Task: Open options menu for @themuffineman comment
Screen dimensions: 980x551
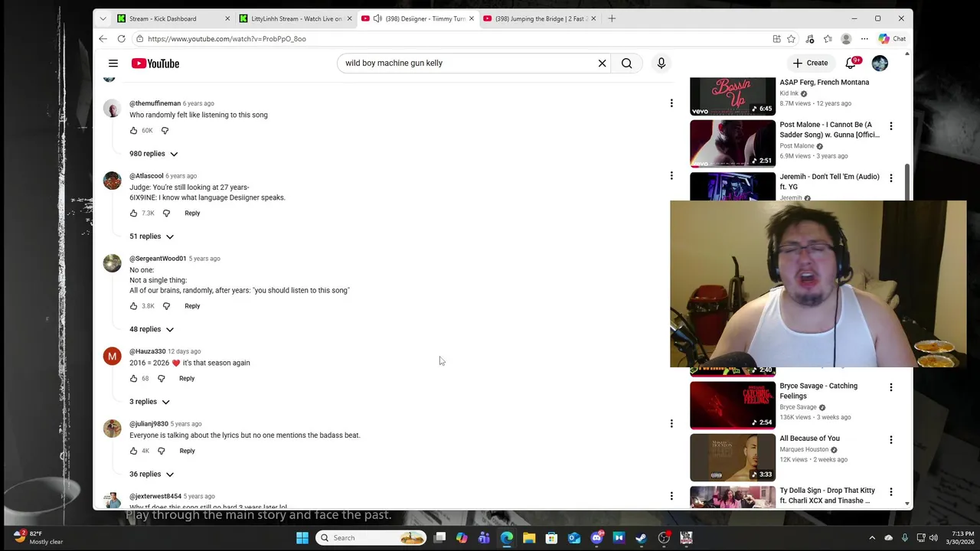Action: (671, 103)
